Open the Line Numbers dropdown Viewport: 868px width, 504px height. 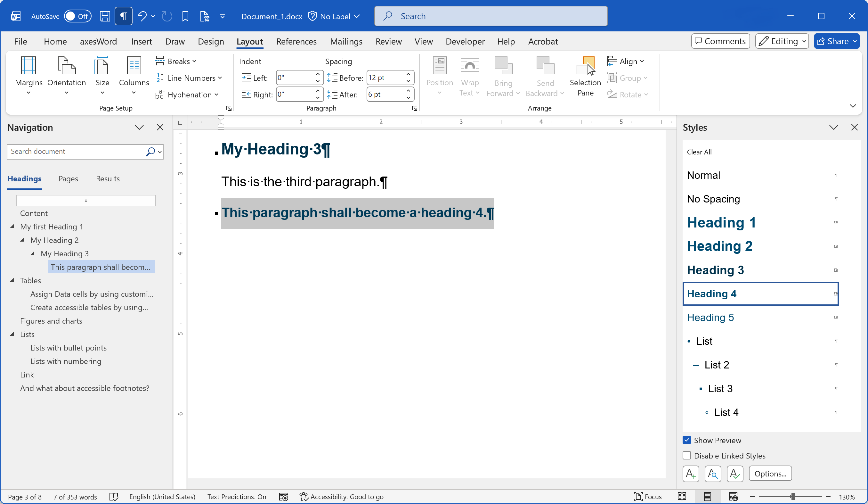189,78
